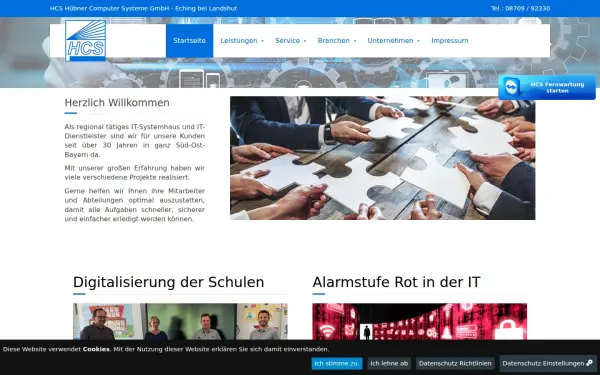This screenshot has height=375, width=600.
Task: Open Datenschutz Richtlinien
Action: tap(455, 363)
